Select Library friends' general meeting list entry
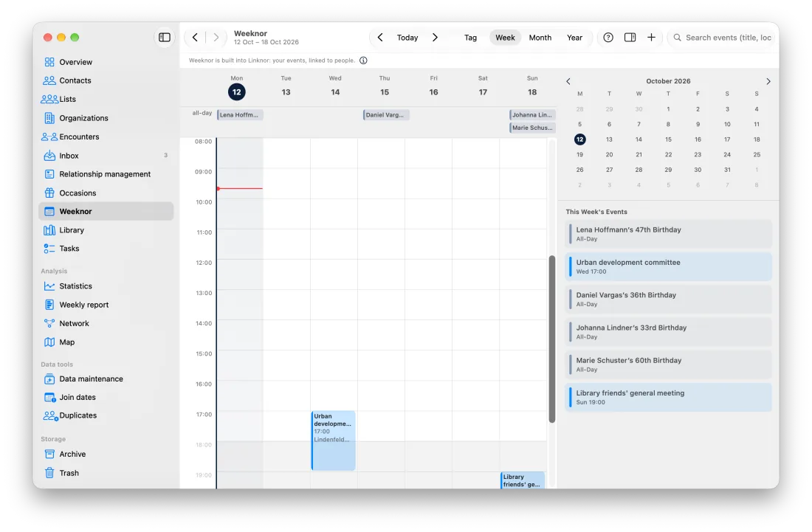Viewport: 812px width, 532px height. pyautogui.click(x=668, y=398)
